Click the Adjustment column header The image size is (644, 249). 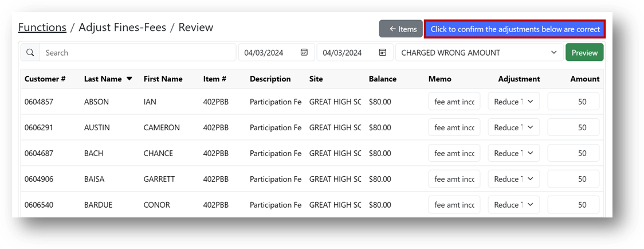(x=519, y=79)
